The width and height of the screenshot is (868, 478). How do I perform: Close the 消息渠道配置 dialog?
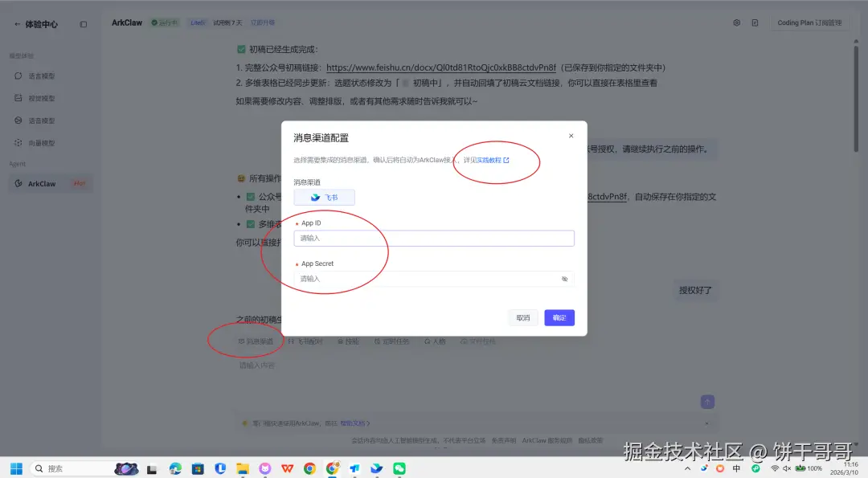(x=571, y=136)
